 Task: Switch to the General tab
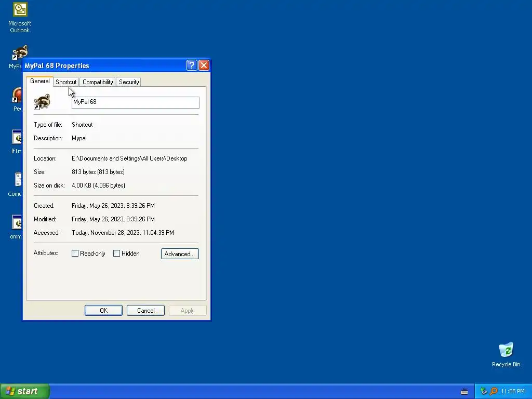click(x=39, y=81)
